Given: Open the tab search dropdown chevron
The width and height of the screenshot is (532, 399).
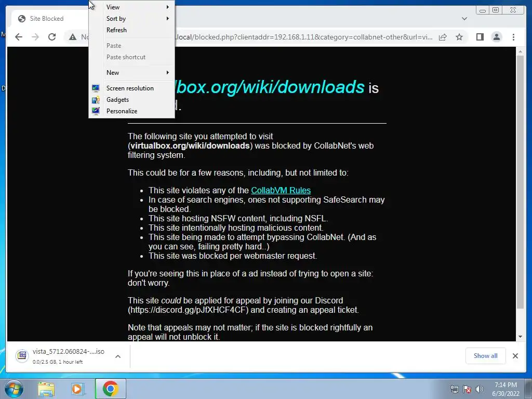Looking at the screenshot, I should [464, 19].
